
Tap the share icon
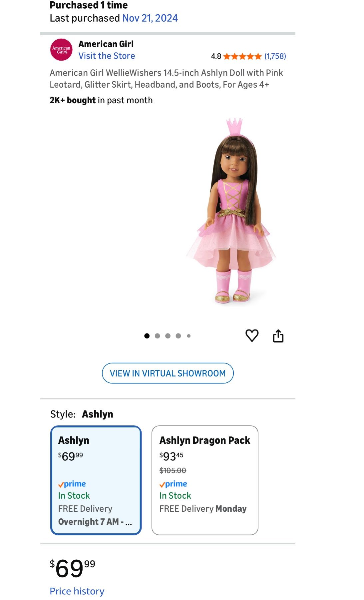click(278, 335)
